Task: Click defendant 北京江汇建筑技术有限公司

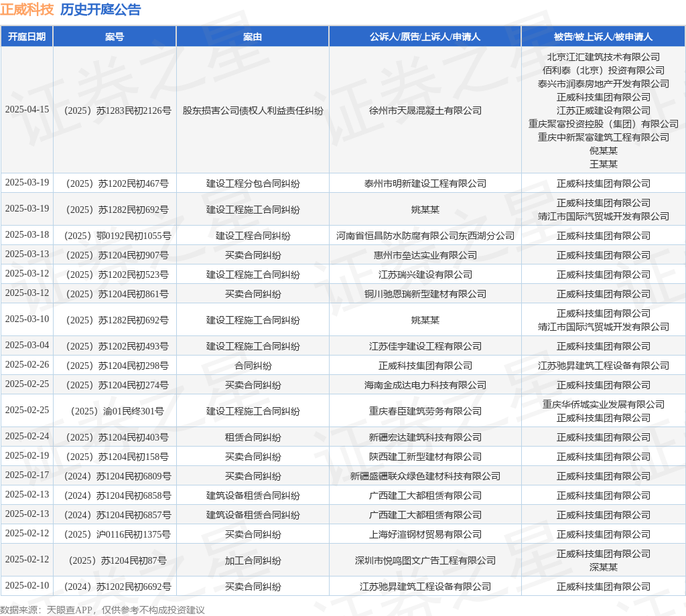Action: pos(604,57)
